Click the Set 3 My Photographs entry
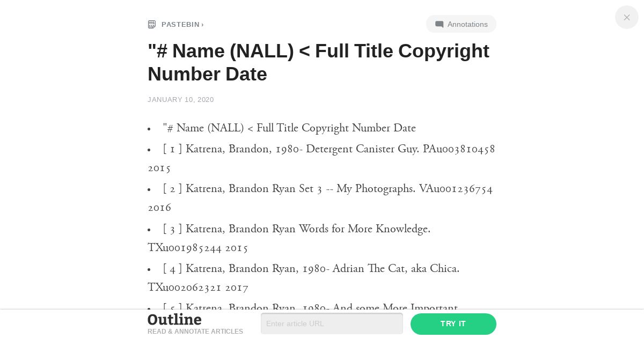Viewport: 644px width, 338px height. click(x=320, y=198)
